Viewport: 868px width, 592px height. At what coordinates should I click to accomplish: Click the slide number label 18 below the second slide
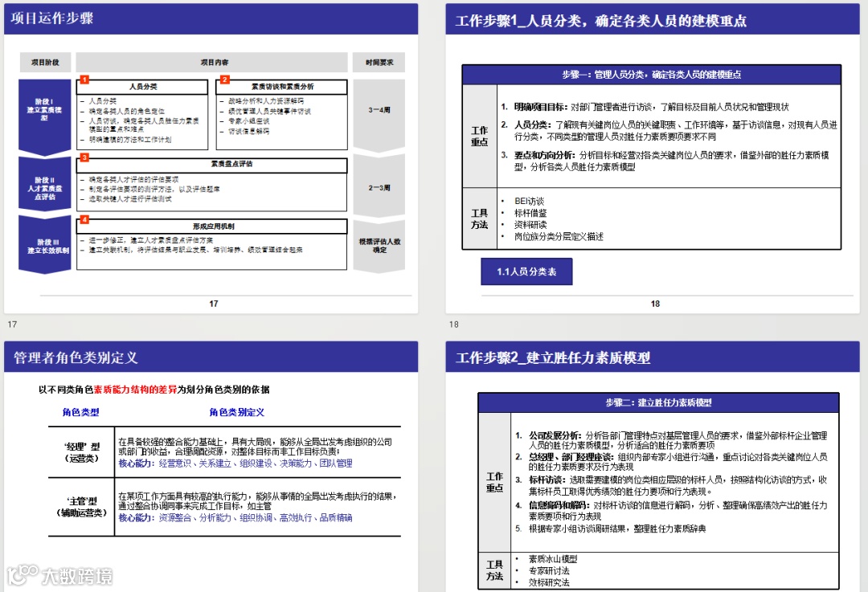click(x=454, y=325)
